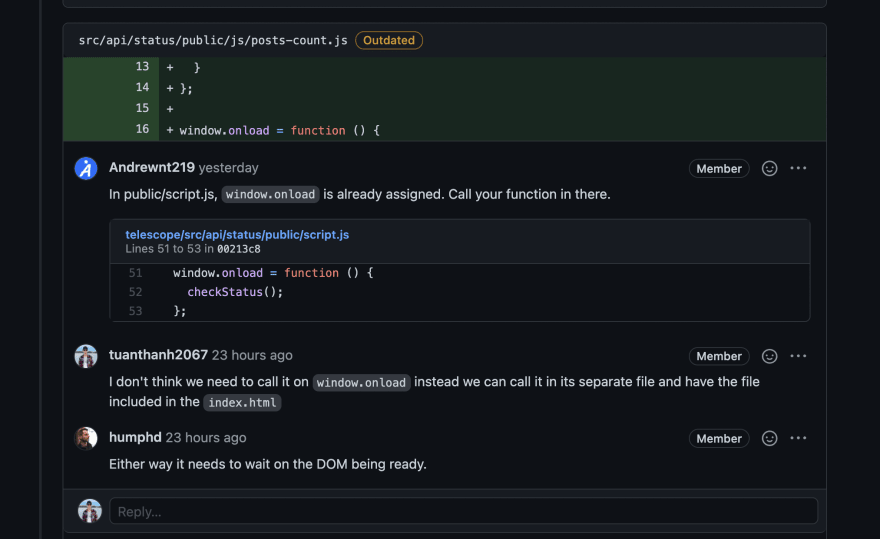Open humphd username link
The image size is (880, 539).
(135, 437)
